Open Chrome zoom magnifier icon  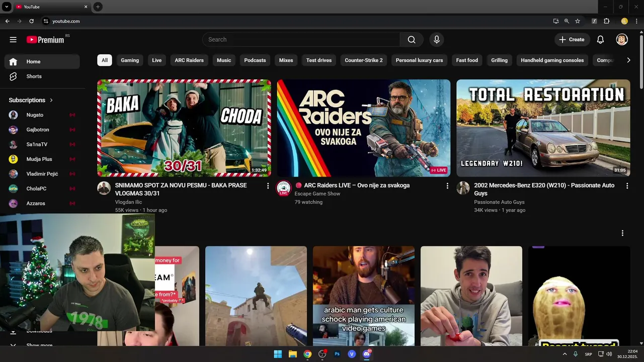point(567,21)
